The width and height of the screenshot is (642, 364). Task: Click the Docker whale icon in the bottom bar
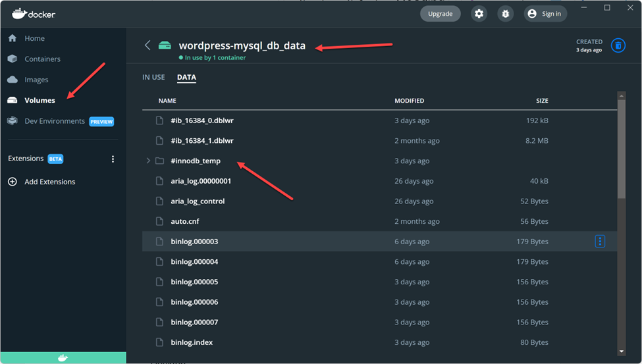click(63, 358)
